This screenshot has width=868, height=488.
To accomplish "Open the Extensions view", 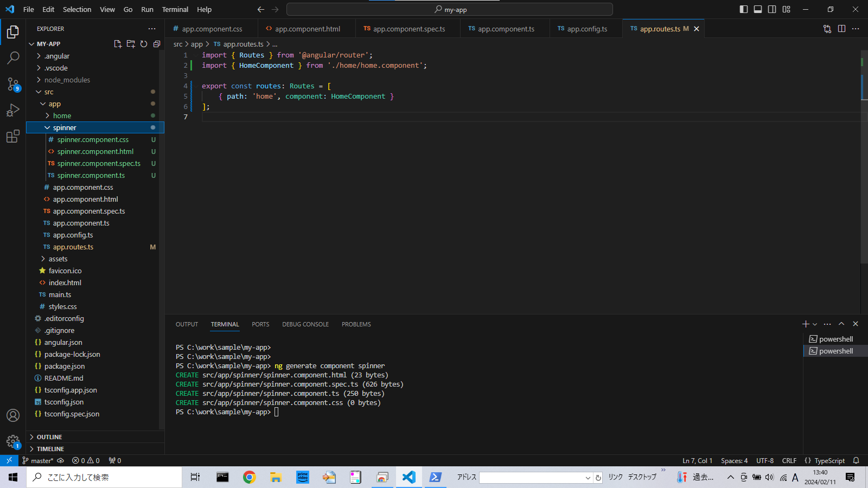I will pos(13,136).
